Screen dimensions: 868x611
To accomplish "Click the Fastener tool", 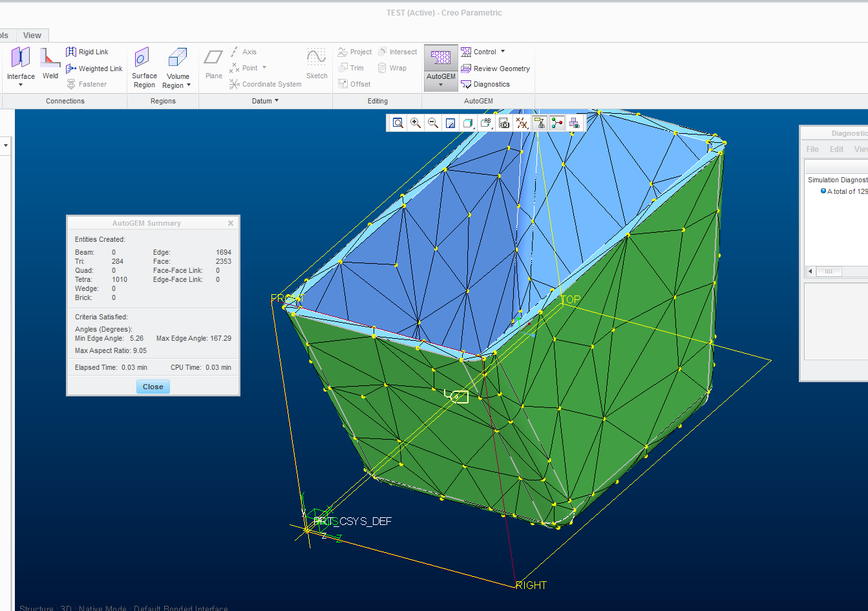I will point(86,84).
